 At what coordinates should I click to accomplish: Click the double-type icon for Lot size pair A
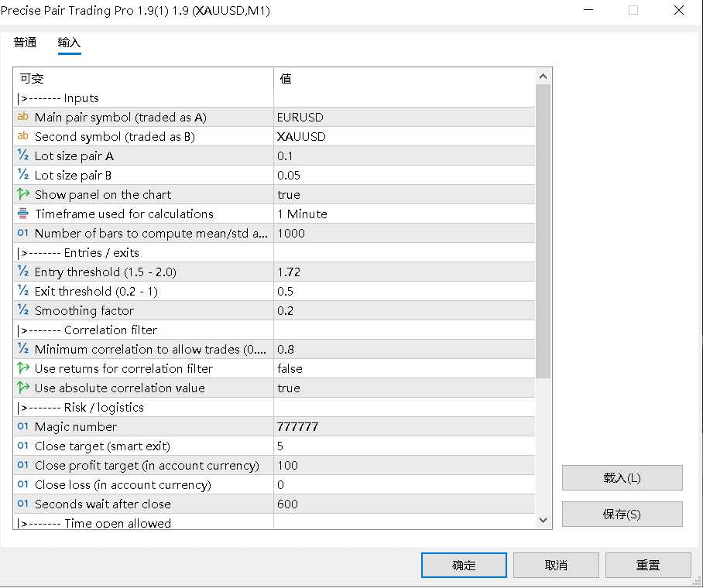23,156
